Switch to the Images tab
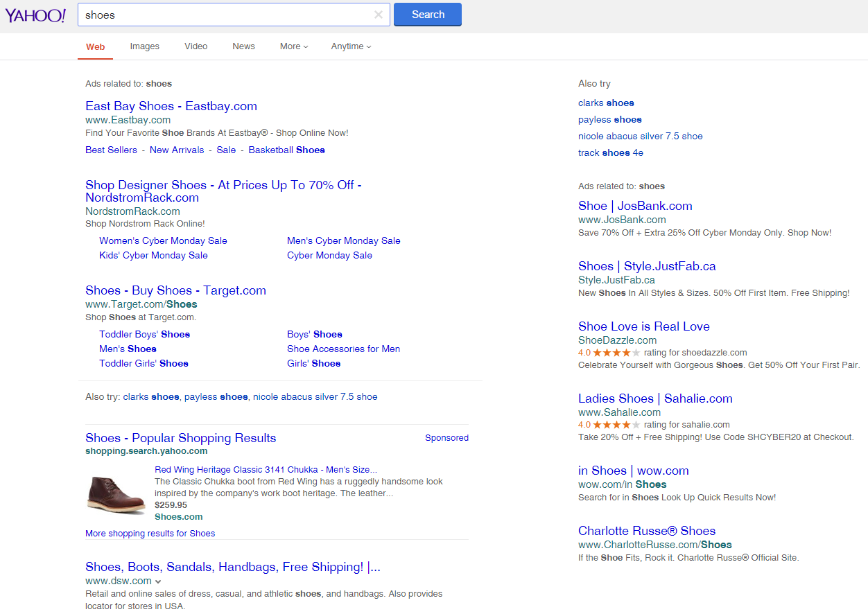Viewport: 868px width, 614px height. point(144,46)
